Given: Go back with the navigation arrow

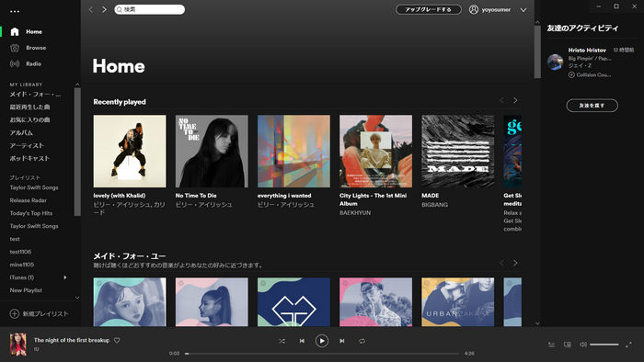Looking at the screenshot, I should pyautogui.click(x=91, y=9).
